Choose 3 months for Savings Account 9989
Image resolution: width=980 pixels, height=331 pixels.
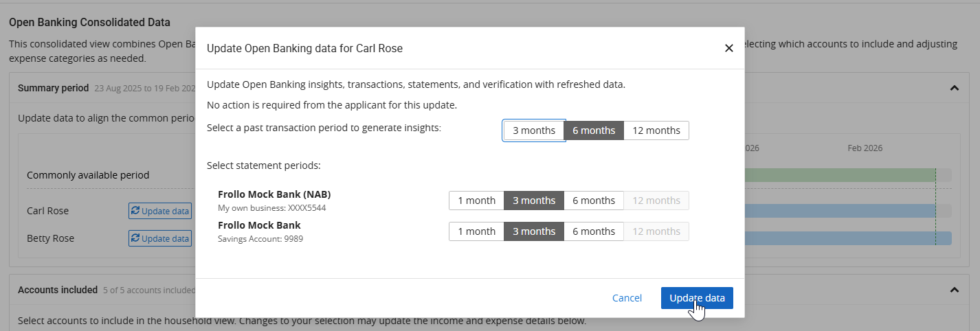coord(534,231)
